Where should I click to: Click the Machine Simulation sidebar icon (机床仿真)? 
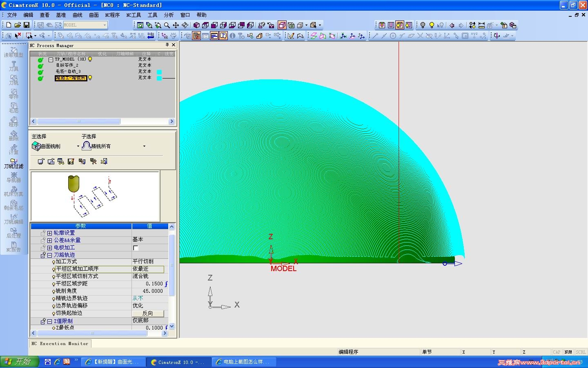(x=13, y=191)
